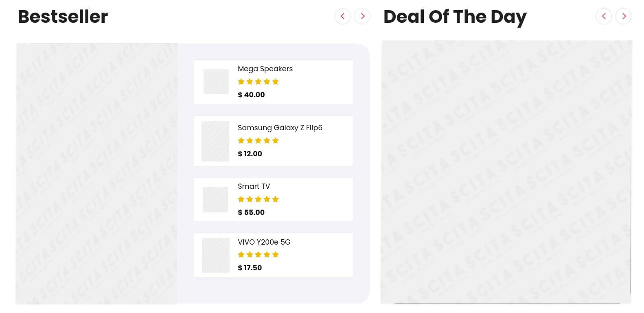
Task: Click a star on Samsung Galaxy Z Flip6 rating
Action: (x=258, y=140)
